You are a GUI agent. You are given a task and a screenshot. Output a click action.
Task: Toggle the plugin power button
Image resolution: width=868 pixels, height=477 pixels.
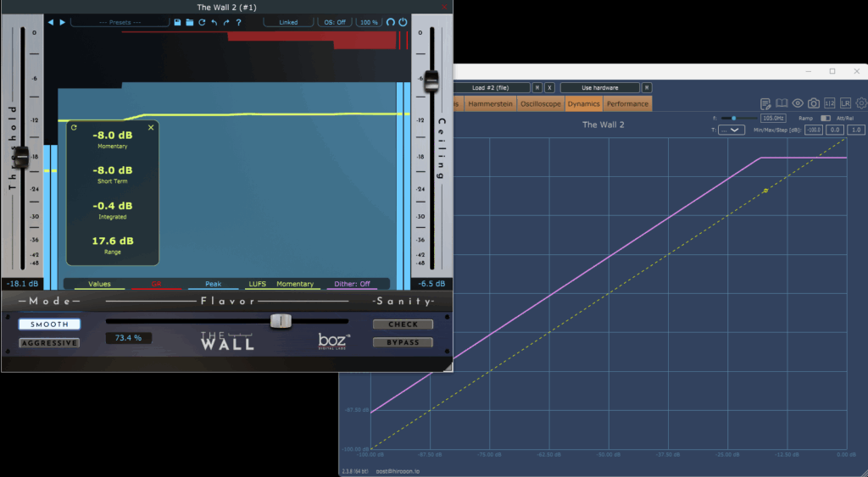point(403,22)
